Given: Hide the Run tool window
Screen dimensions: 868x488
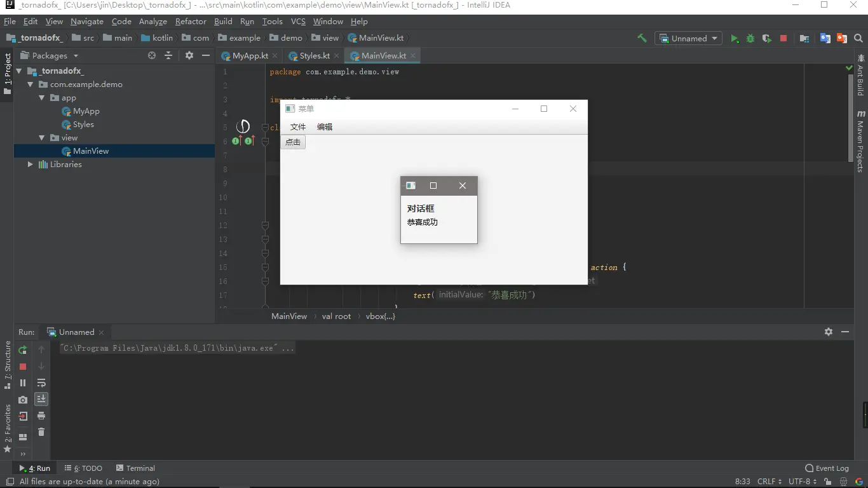Looking at the screenshot, I should [845, 332].
